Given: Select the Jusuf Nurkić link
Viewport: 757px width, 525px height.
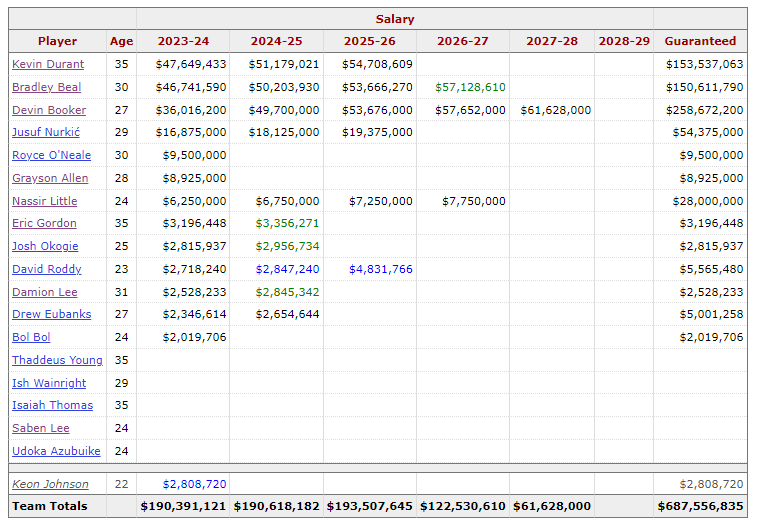Looking at the screenshot, I should pos(46,132).
